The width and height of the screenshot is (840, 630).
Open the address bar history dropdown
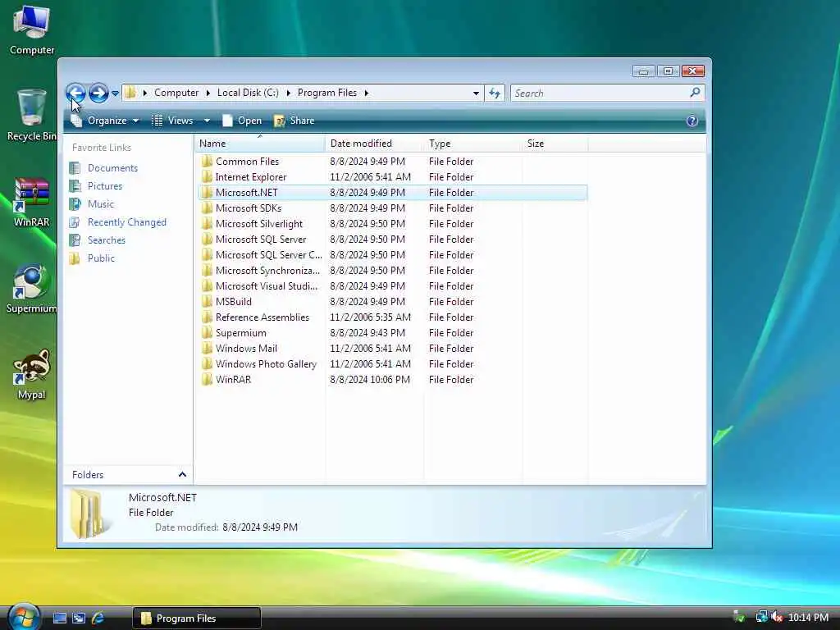(x=476, y=94)
